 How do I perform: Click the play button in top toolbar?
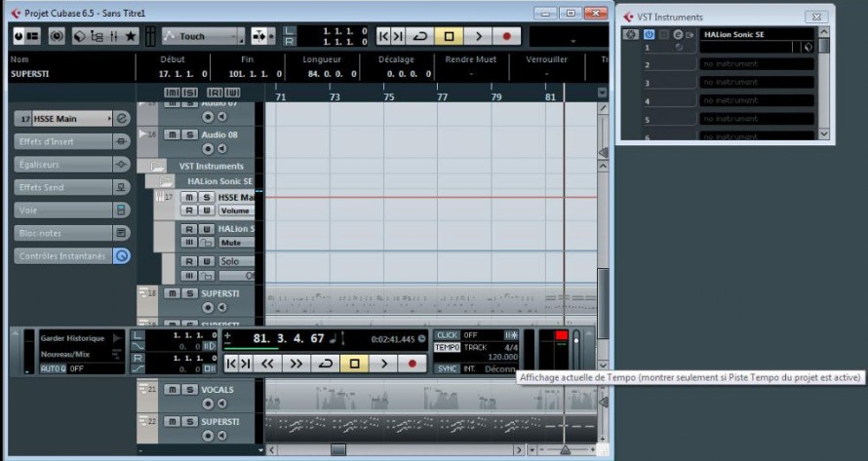click(x=478, y=36)
